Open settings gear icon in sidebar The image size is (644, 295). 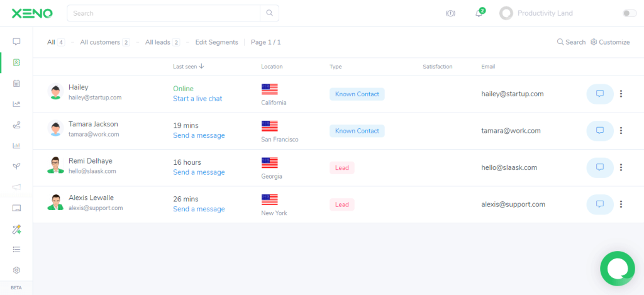(x=16, y=270)
